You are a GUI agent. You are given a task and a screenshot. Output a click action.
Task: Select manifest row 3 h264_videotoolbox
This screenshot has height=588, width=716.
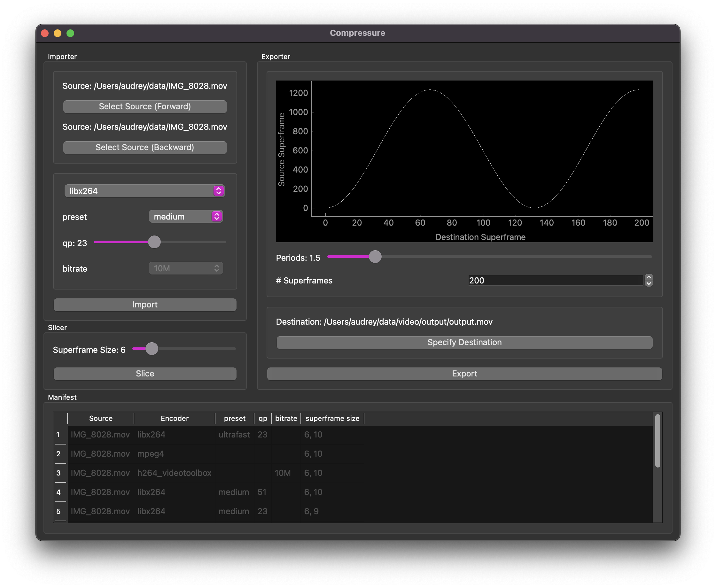point(174,473)
